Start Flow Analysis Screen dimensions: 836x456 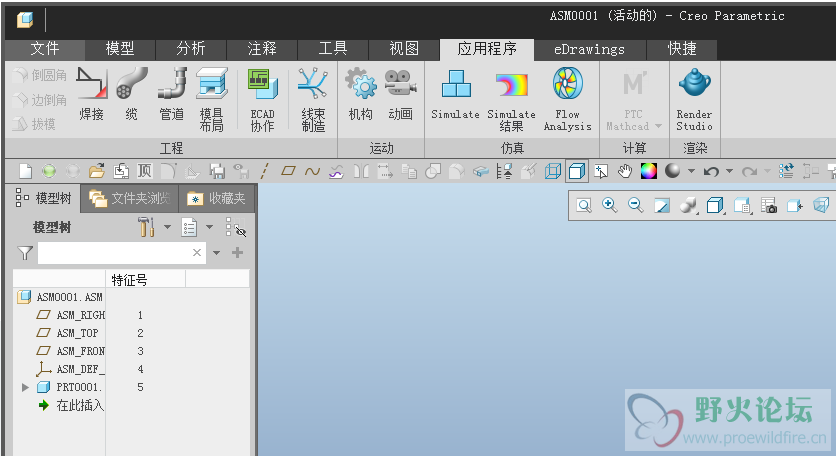(x=567, y=100)
